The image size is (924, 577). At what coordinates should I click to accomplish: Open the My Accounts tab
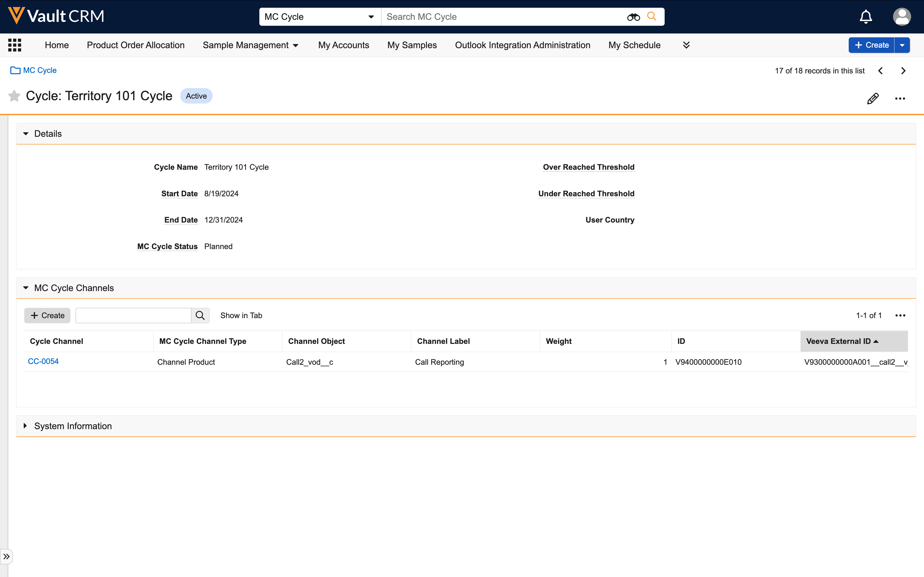343,45
